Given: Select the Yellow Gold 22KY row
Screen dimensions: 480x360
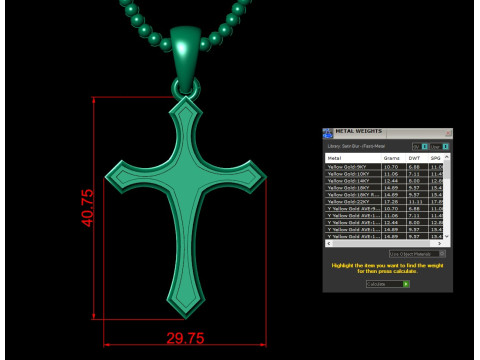Looking at the screenshot, I should pos(384,202).
